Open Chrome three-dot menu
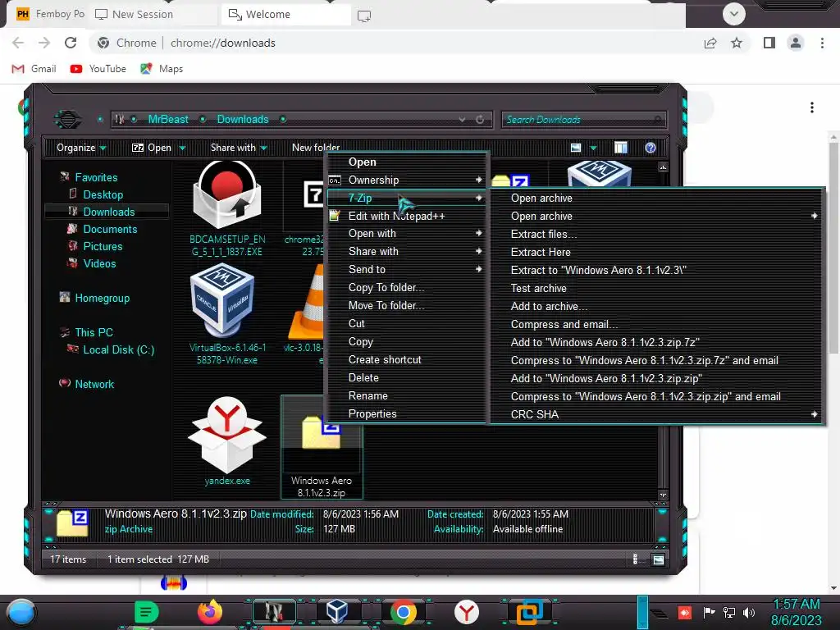This screenshot has width=840, height=630. [822, 43]
